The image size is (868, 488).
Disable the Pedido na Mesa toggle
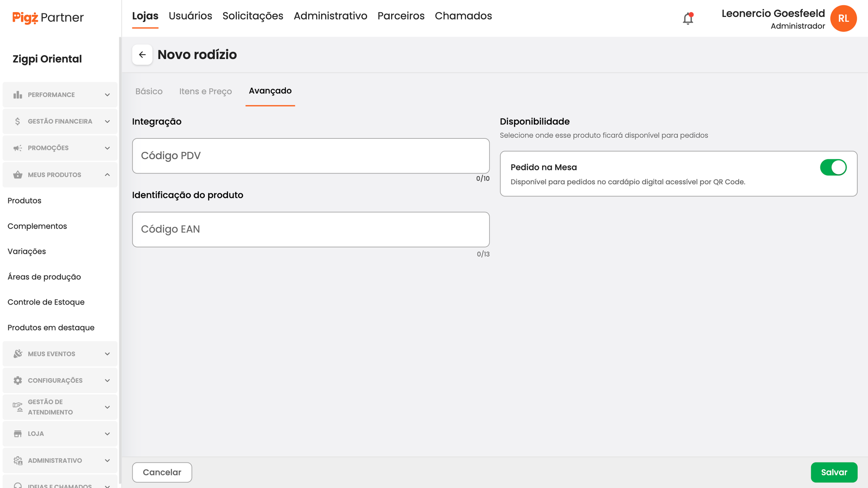(x=833, y=167)
